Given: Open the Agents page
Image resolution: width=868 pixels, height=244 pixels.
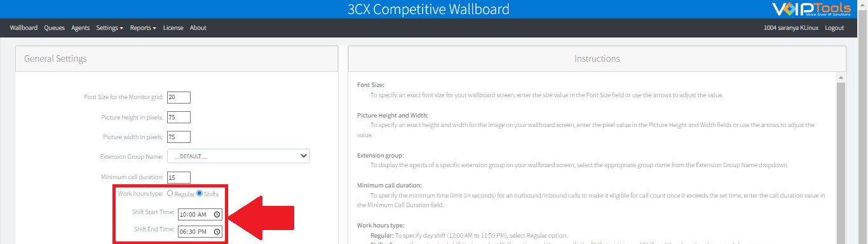Looking at the screenshot, I should pos(81,28).
